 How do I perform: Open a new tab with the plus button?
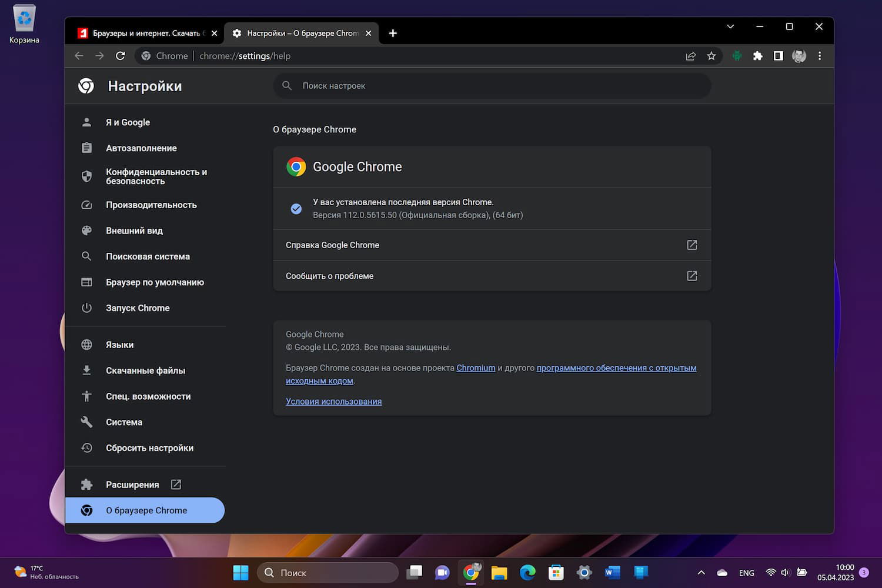pos(393,34)
